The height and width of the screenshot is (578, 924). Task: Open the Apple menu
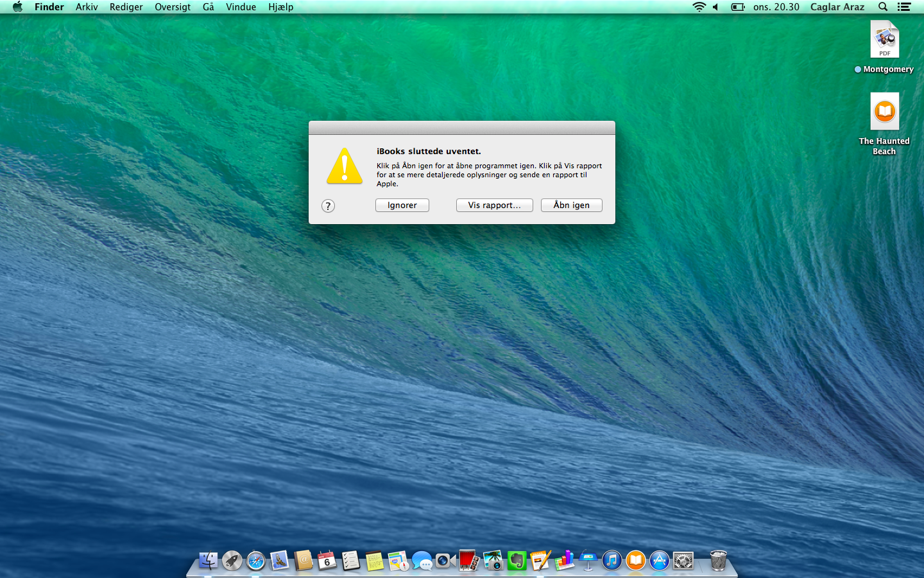click(17, 7)
